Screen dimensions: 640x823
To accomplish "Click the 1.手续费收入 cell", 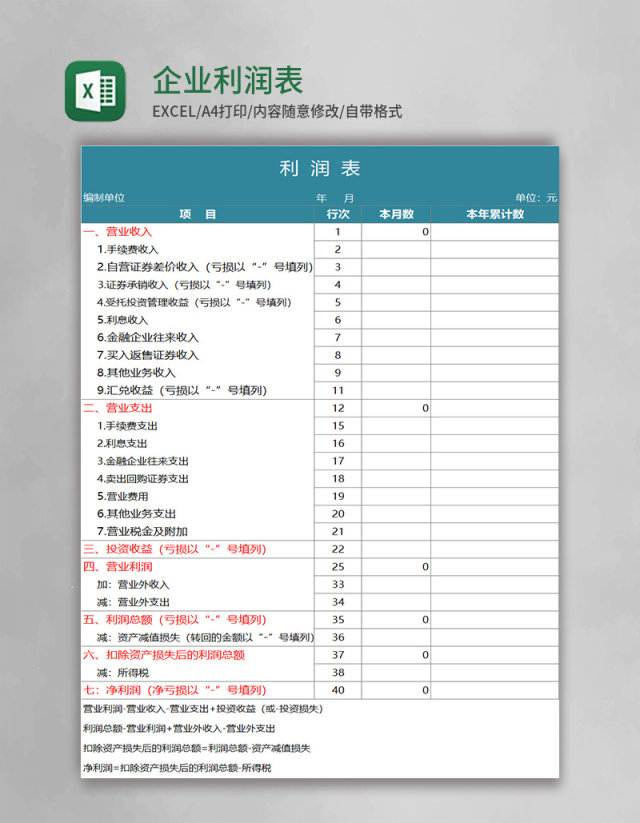I will (198, 249).
